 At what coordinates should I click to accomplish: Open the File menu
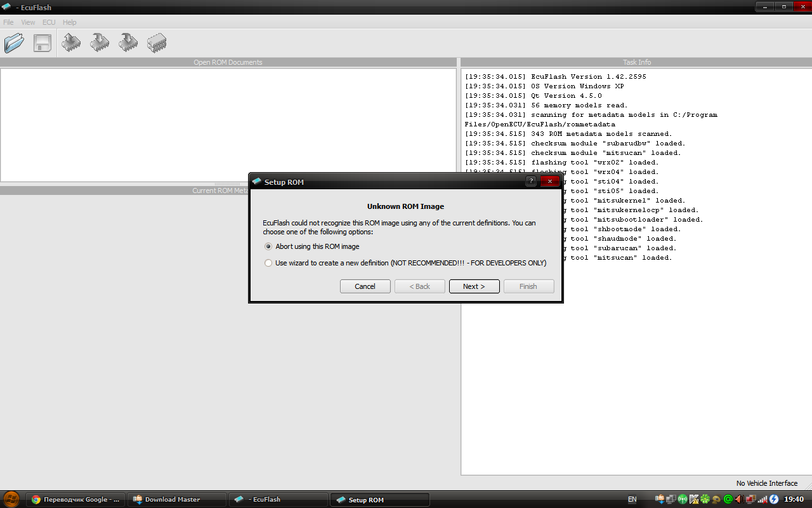pos(8,22)
